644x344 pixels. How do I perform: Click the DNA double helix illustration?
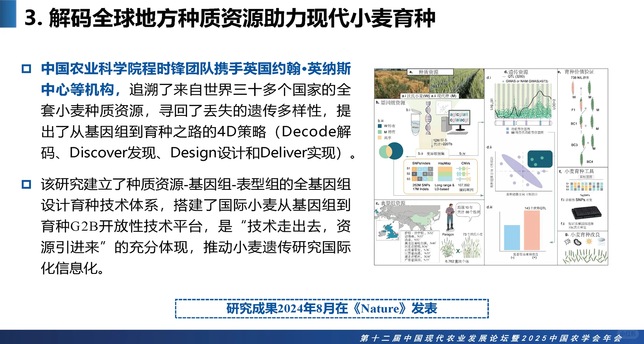pos(428,118)
